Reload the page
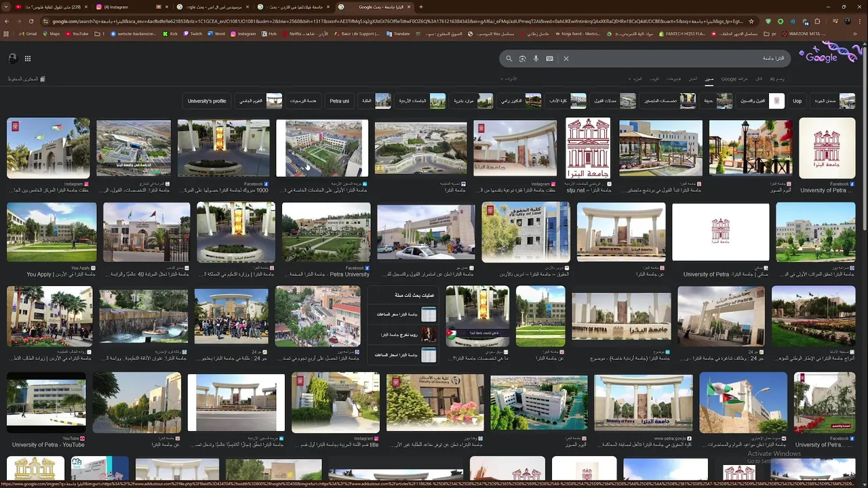This screenshot has height=488, width=868. 31,21
